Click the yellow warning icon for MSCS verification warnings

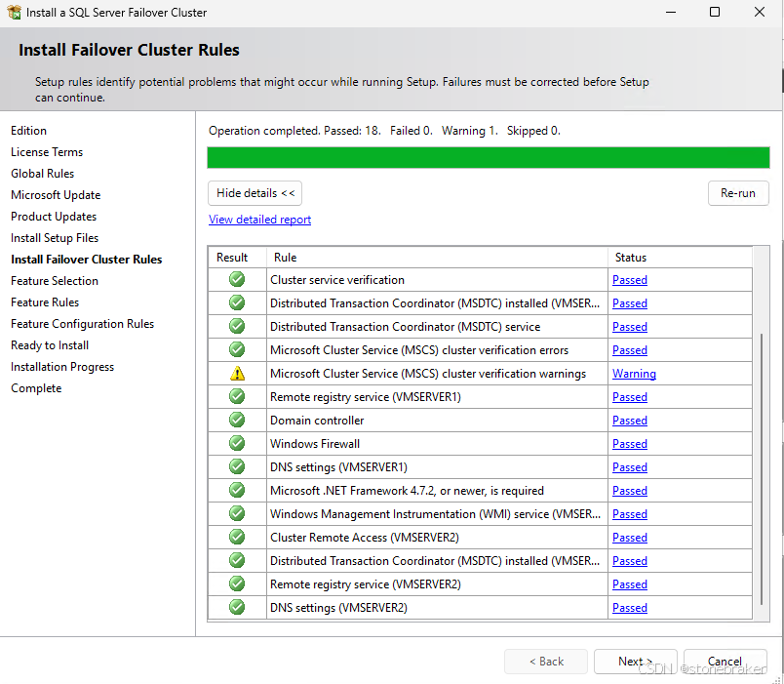pyautogui.click(x=237, y=374)
